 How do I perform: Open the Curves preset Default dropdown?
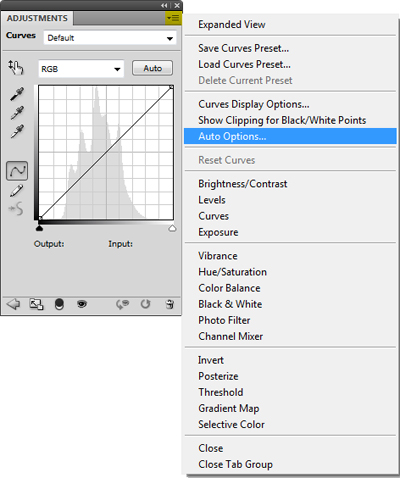(110, 38)
